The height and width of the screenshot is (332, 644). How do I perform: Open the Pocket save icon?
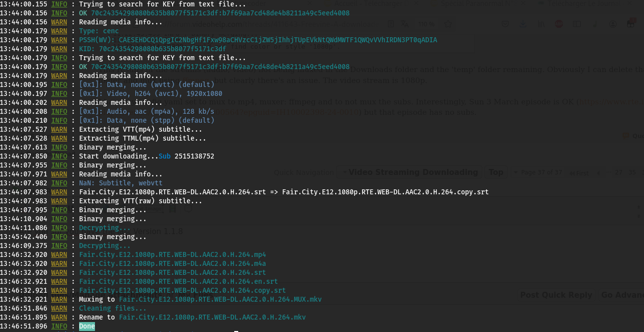505,24
